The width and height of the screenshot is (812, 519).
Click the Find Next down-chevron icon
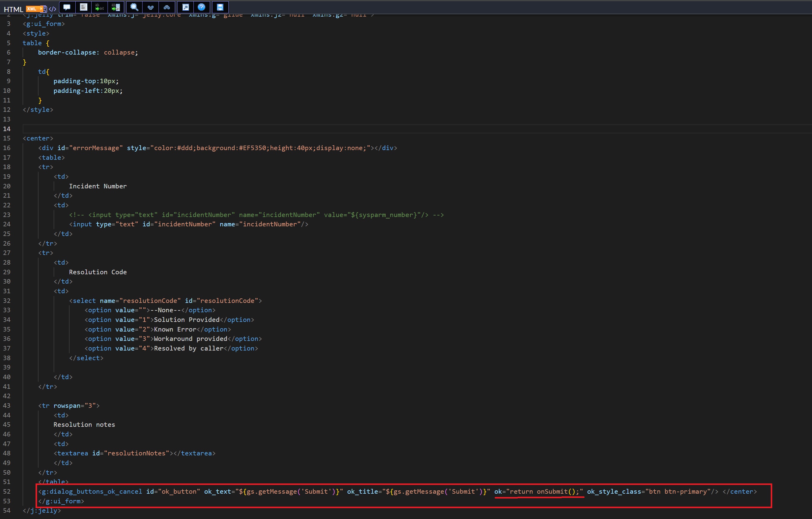tap(150, 7)
